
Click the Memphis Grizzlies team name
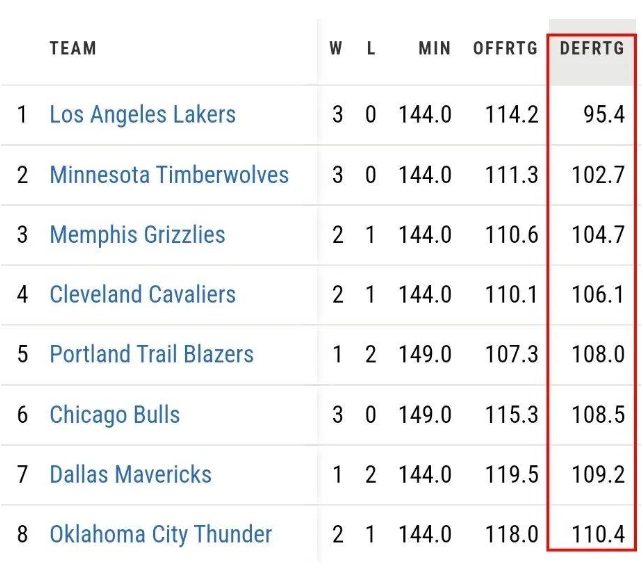137,235
